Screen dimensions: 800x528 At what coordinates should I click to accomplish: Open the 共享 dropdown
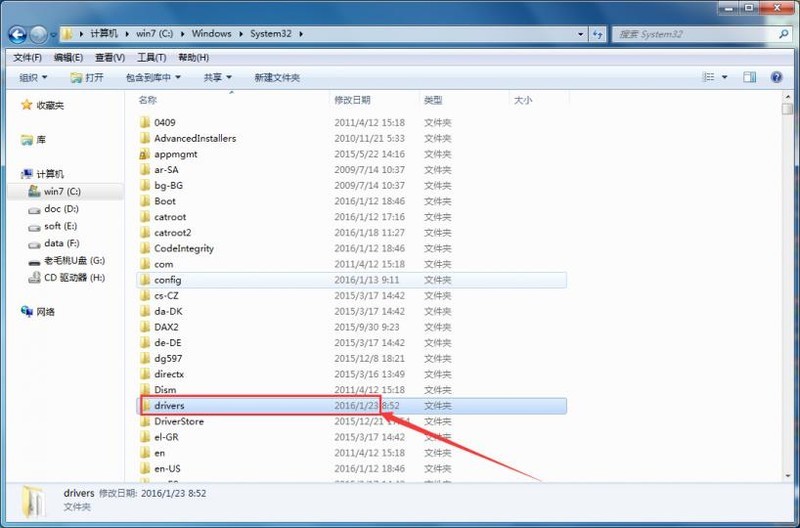pos(217,78)
